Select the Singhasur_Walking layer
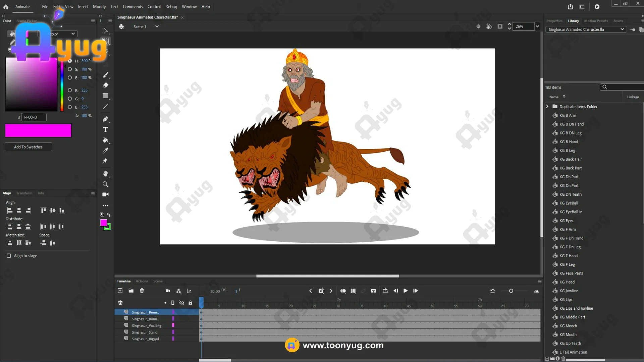This screenshot has height=362, width=644. point(147,325)
